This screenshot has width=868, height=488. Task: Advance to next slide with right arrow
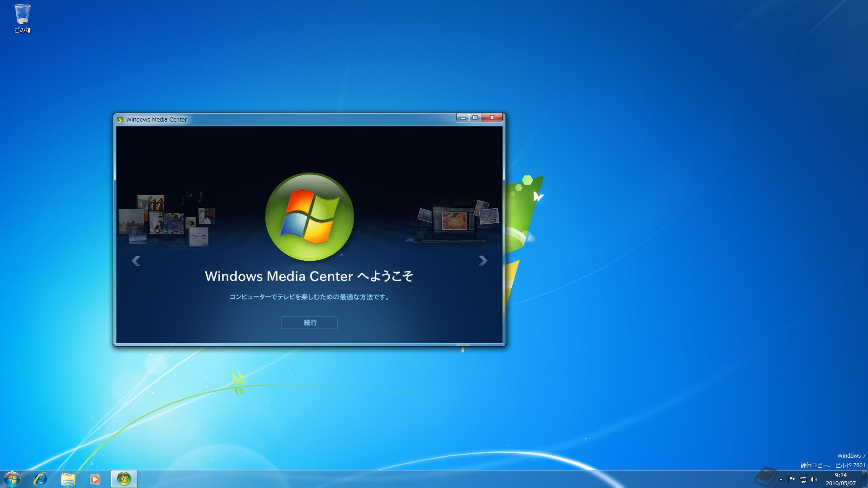coord(483,261)
